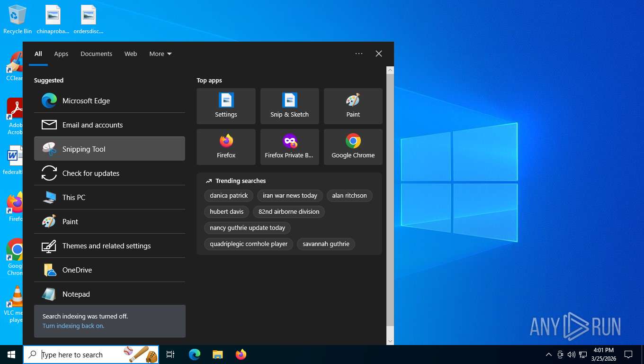Open Snip & Sketch tile
The width and height of the screenshot is (644, 364).
click(x=289, y=106)
